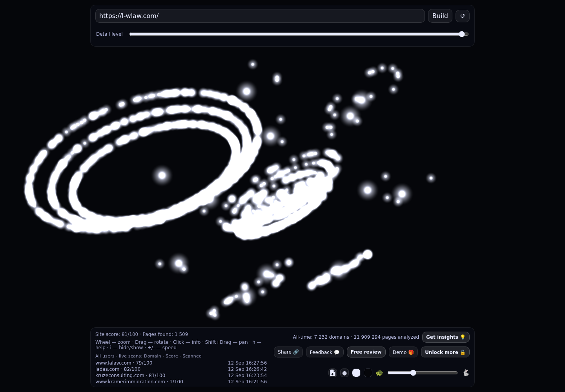Image resolution: width=565 pixels, height=392 pixels.
Task: Click the turtle slow-speed icon
Action: 379,373
